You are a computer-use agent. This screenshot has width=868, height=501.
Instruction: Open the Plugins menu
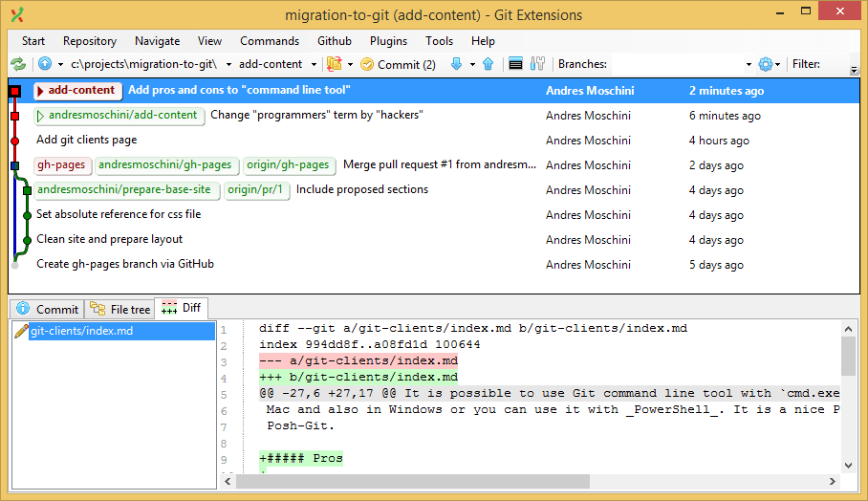point(389,41)
